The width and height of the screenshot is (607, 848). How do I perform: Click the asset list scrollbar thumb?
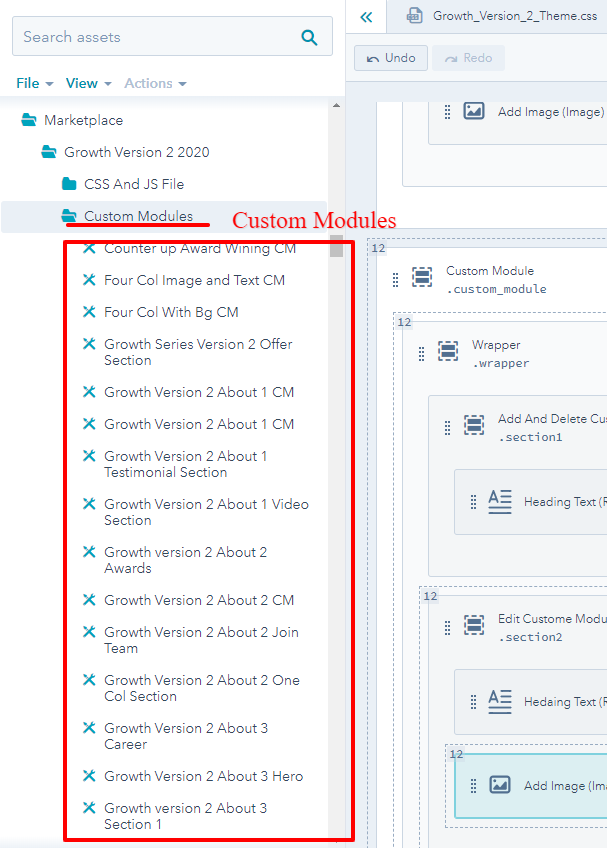click(337, 246)
